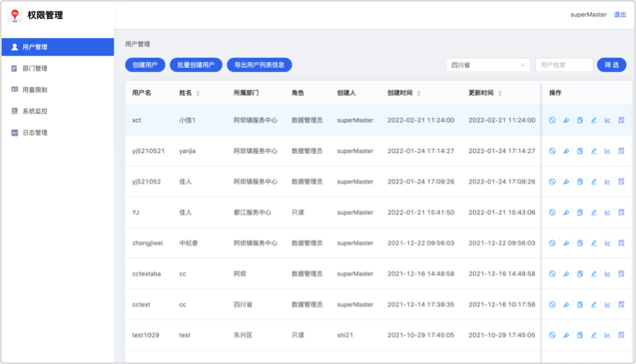Screen dimensions: 636x364
Task: Click the pencil edit icon for user cctest
Action: [x=594, y=304]
